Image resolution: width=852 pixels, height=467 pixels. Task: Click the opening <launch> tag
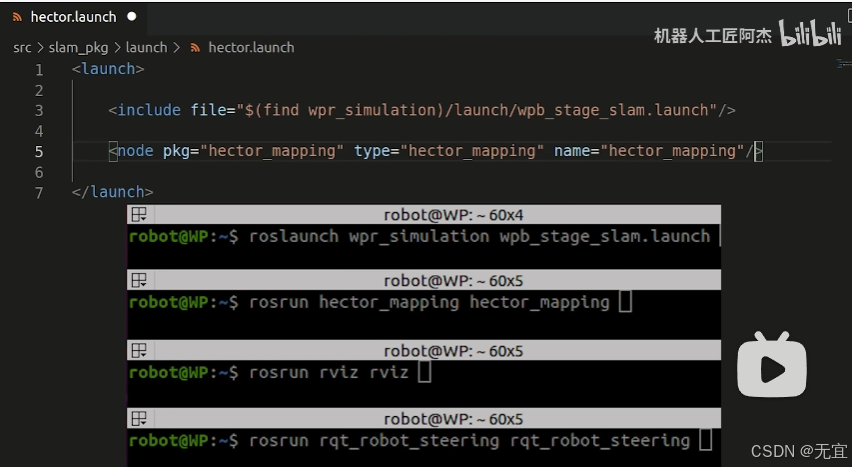(x=108, y=69)
